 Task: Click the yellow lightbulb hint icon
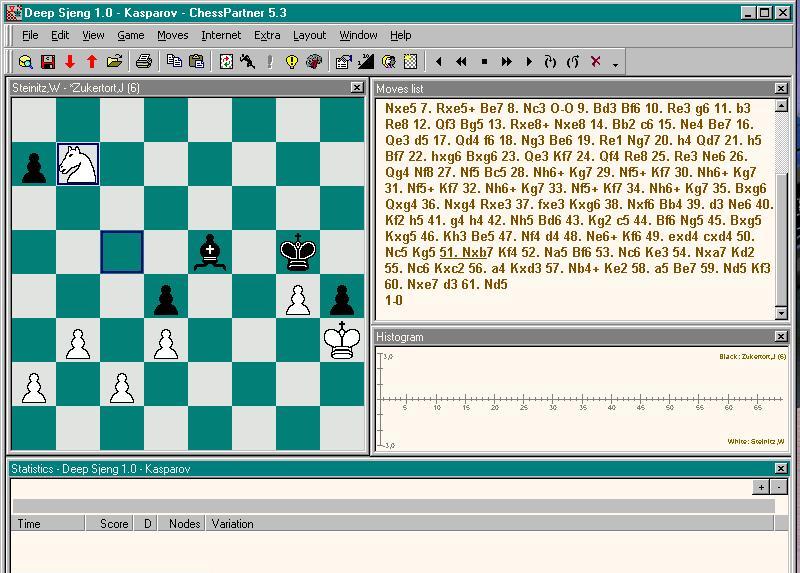pyautogui.click(x=292, y=62)
